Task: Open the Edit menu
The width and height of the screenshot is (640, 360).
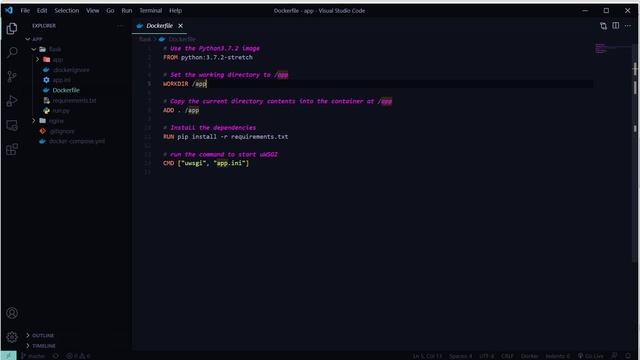Action: tap(42, 11)
